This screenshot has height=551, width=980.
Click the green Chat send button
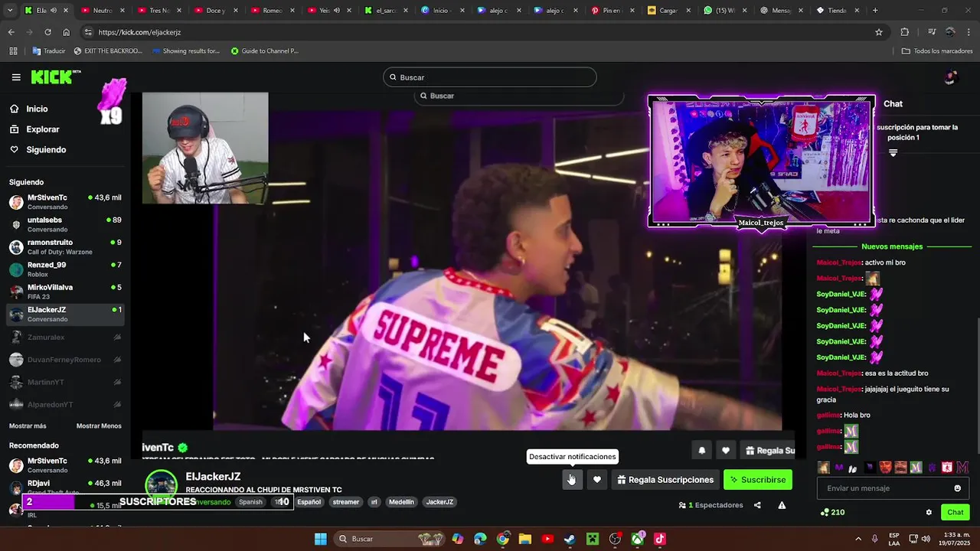click(x=955, y=512)
